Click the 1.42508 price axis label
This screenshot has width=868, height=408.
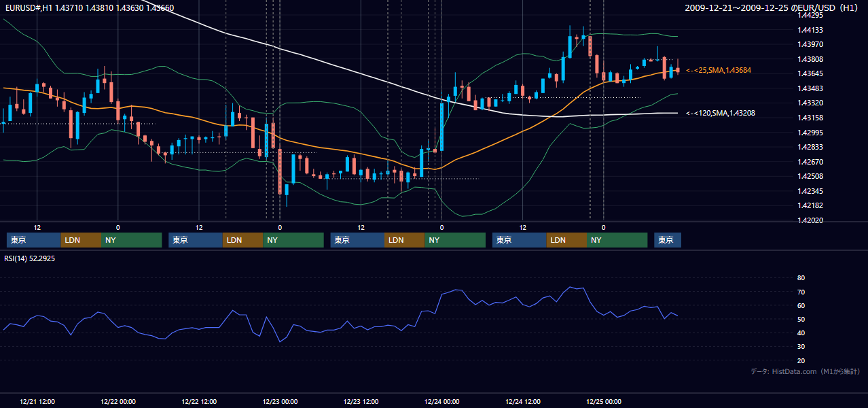point(810,176)
